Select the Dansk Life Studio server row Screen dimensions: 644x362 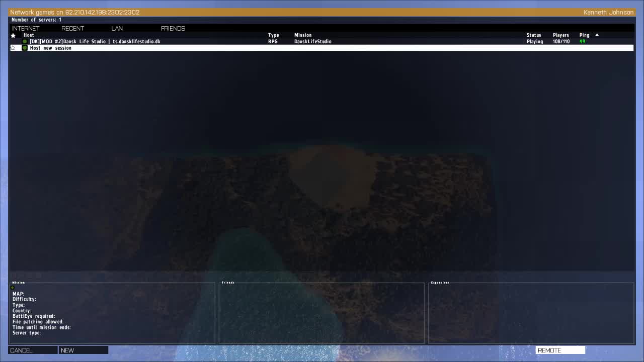point(321,42)
